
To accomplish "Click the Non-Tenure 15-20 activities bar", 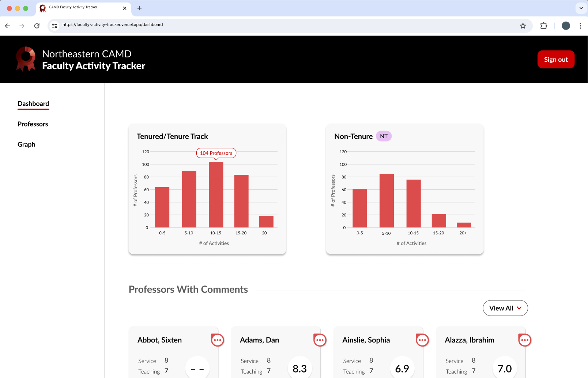I will pos(439,221).
